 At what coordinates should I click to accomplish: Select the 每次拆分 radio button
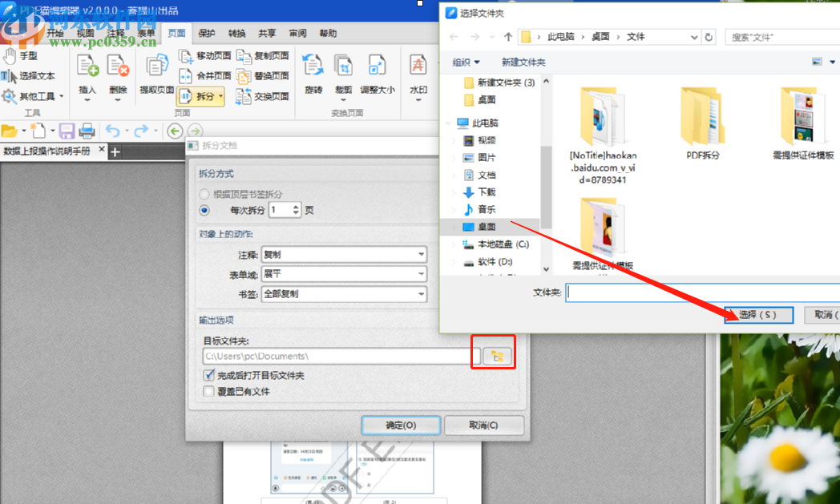pos(204,209)
